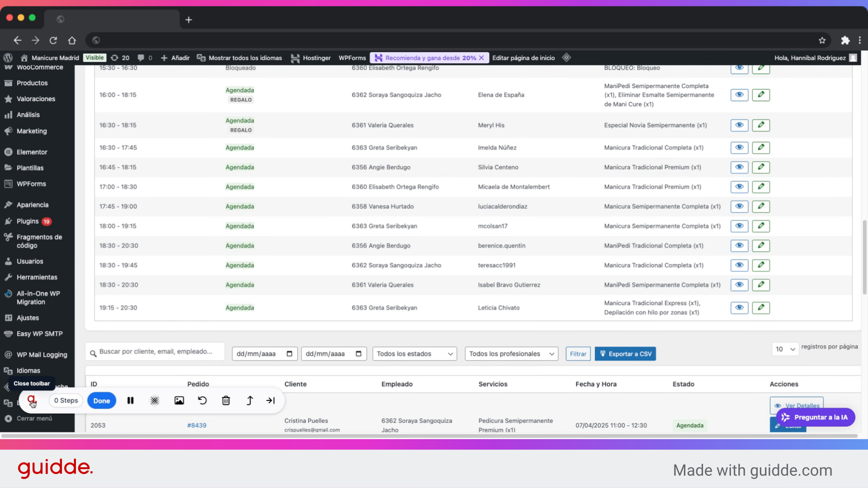Click the trash delete icon in guidde toolbar
This screenshot has width=868, height=488.
point(226,400)
